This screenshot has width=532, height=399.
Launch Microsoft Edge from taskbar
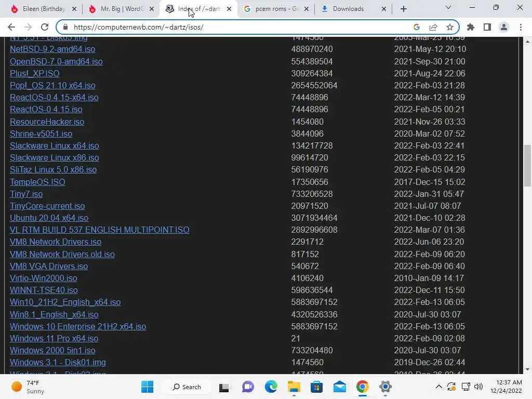coord(271,387)
